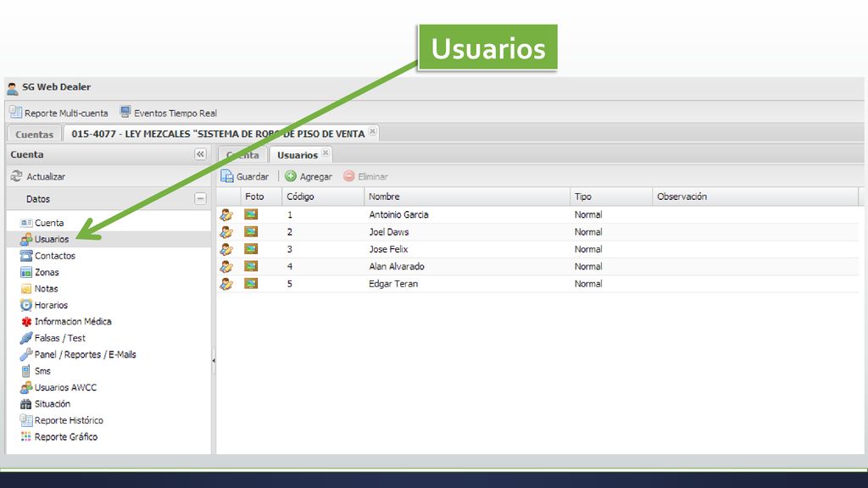Open the photo icon for Joel Daws
This screenshot has height=488, width=868.
click(x=251, y=231)
